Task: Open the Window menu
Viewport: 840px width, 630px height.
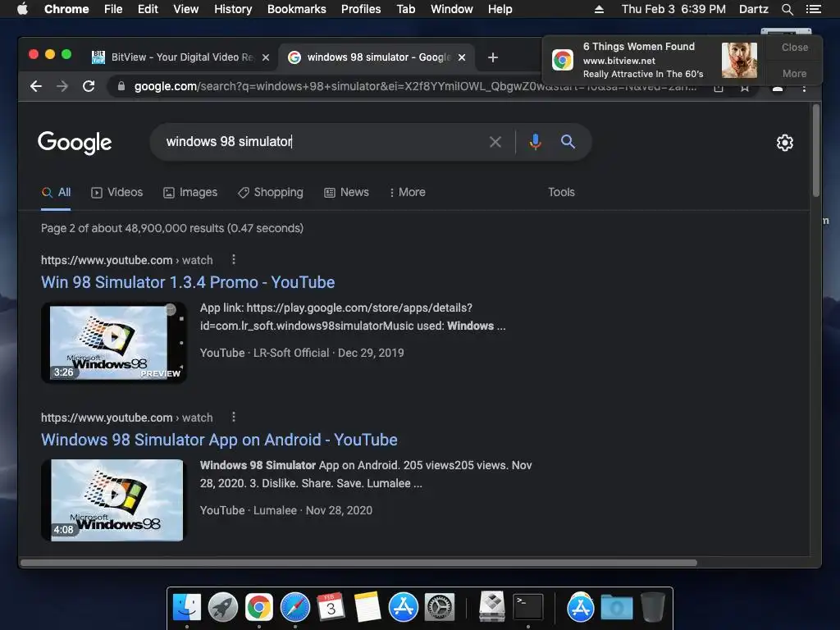Action: [452, 9]
